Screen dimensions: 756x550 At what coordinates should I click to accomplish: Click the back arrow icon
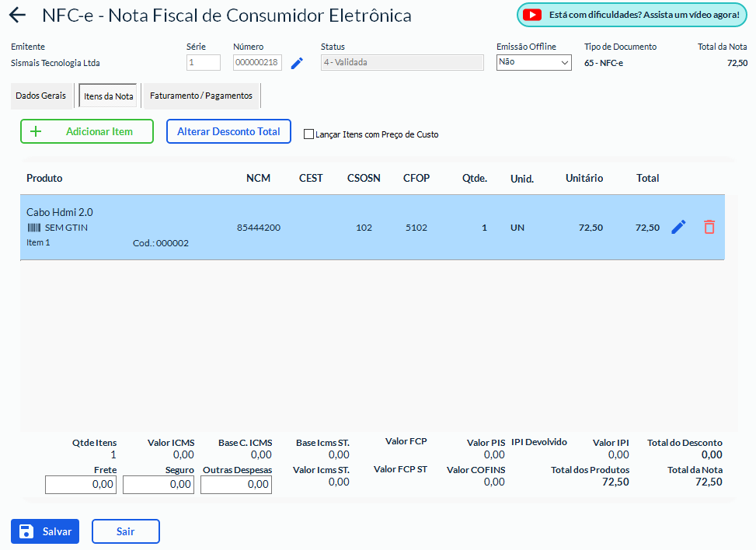17,16
